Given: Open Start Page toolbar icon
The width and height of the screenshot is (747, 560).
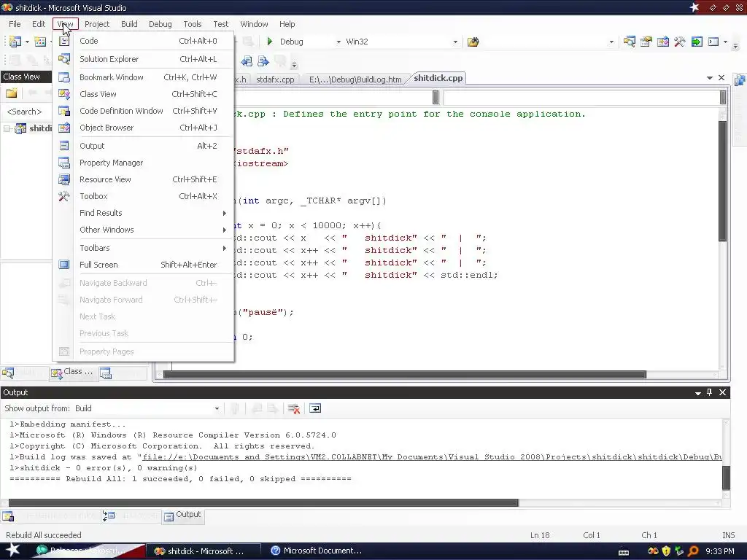Looking at the screenshot, I should click(697, 42).
